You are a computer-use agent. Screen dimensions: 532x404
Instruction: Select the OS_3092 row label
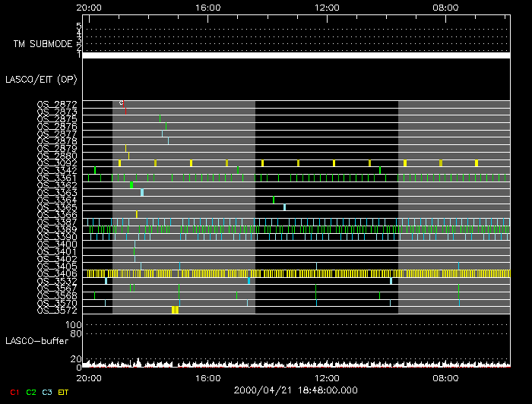click(x=57, y=163)
